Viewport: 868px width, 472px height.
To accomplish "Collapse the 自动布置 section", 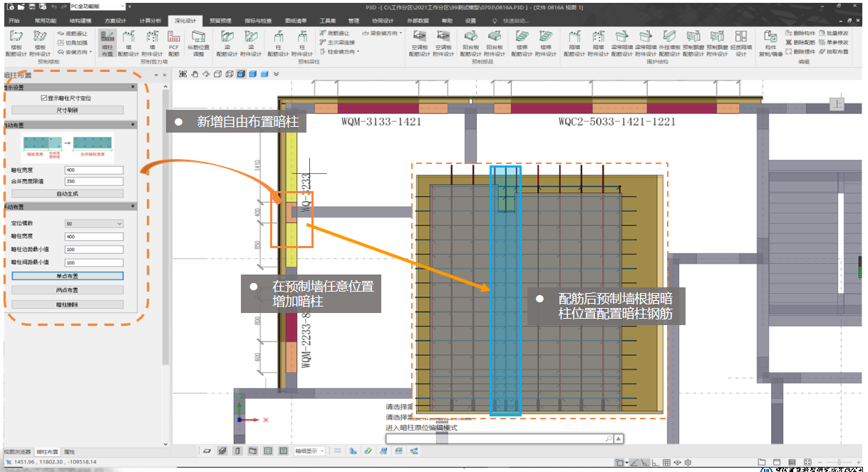I will point(133,125).
